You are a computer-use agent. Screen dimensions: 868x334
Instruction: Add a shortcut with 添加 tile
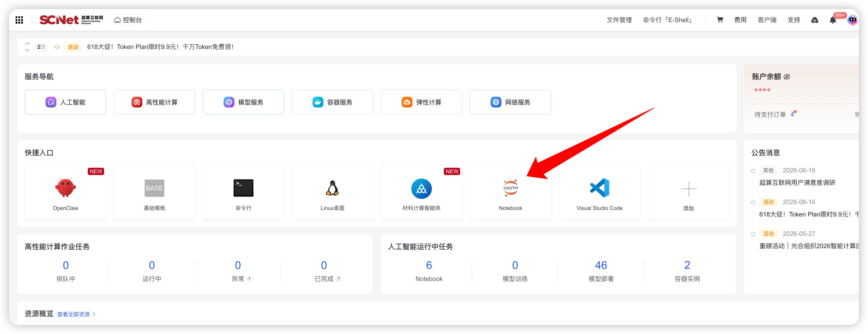point(688,193)
